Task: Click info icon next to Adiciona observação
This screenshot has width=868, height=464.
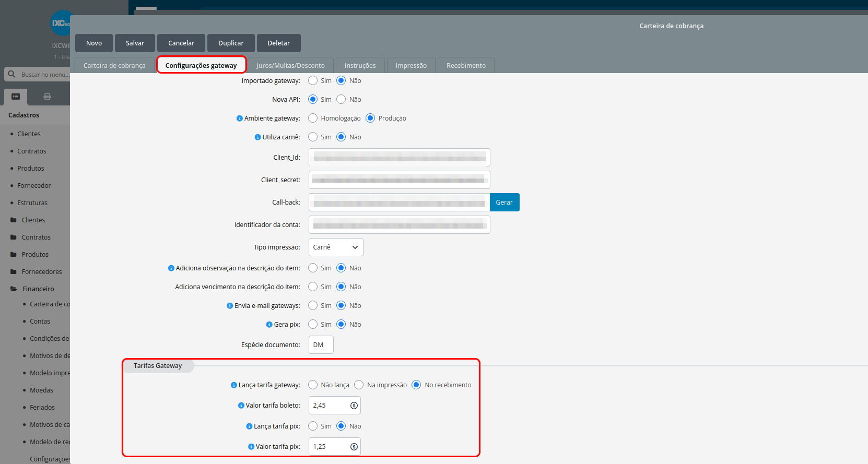Action: pyautogui.click(x=171, y=268)
